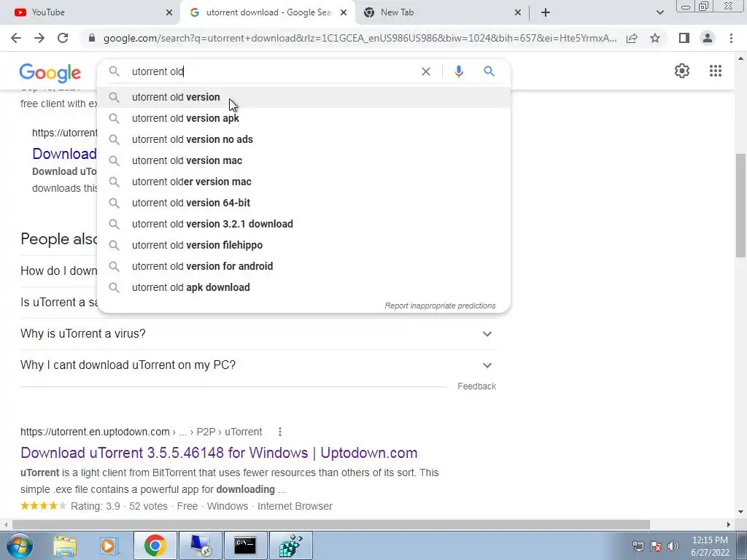Viewport: 747px width, 560px height.
Task: Switch to the New Tab tab
Action: tap(441, 12)
